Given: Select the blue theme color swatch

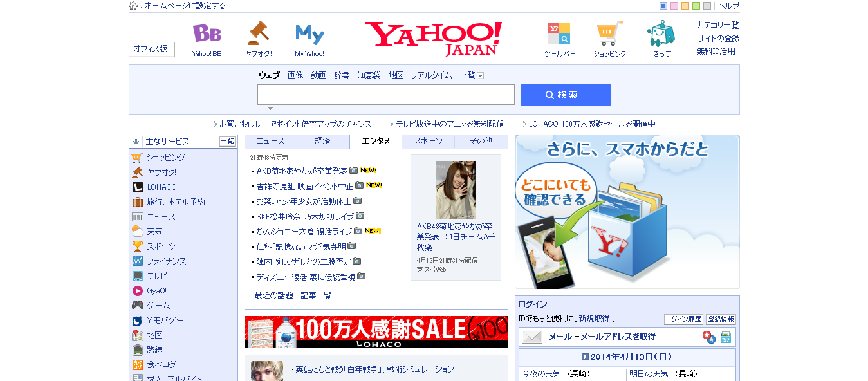Looking at the screenshot, I should tap(663, 6).
